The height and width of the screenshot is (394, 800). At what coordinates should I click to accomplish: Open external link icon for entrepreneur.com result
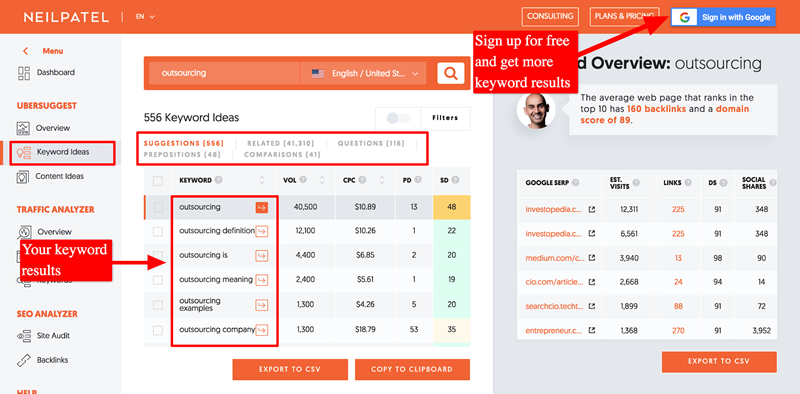(x=592, y=331)
